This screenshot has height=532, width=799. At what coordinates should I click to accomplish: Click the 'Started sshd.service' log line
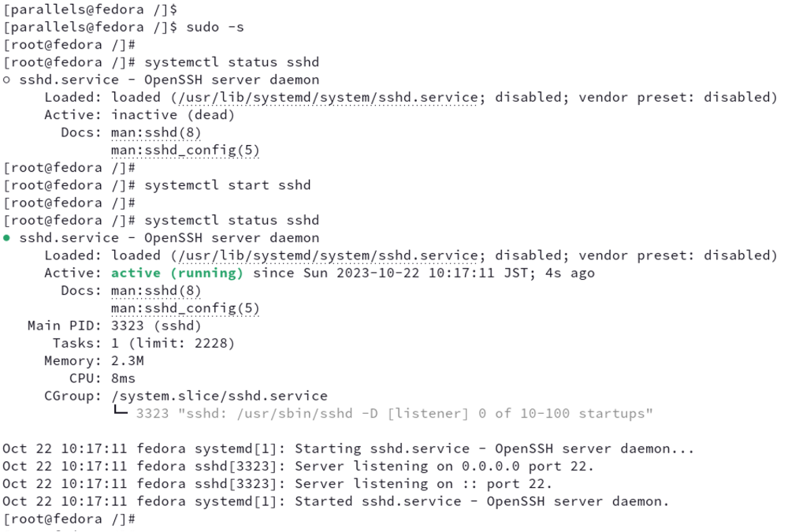tap(336, 501)
